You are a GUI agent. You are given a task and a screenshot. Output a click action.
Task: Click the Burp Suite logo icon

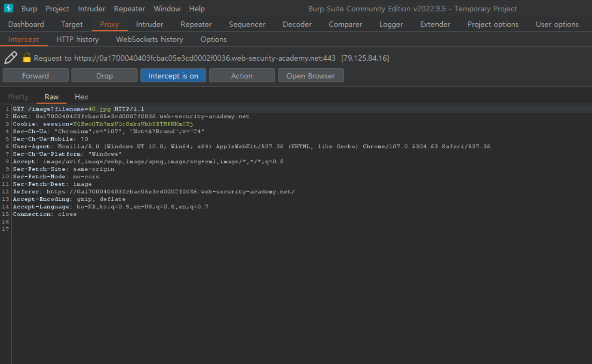pyautogui.click(x=8, y=8)
